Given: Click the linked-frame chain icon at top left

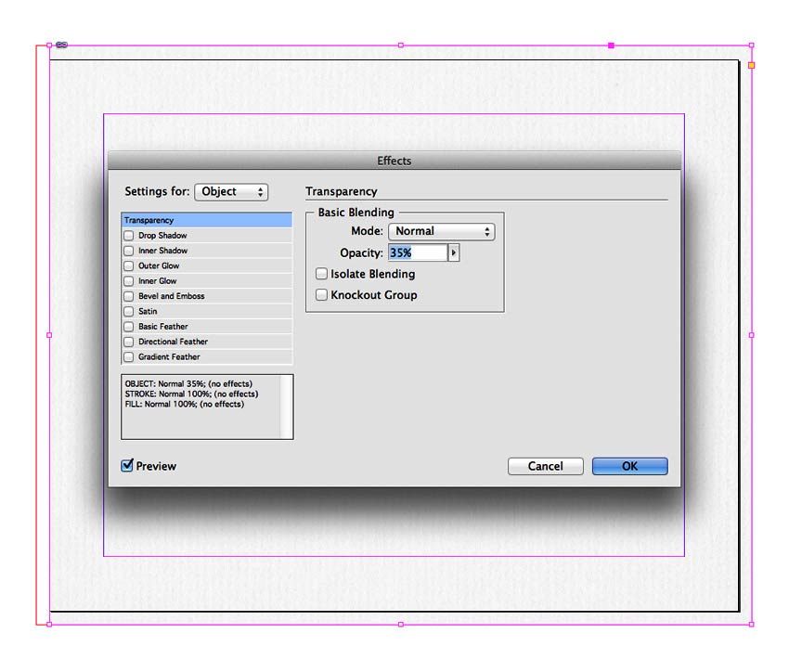Looking at the screenshot, I should tap(61, 45).
